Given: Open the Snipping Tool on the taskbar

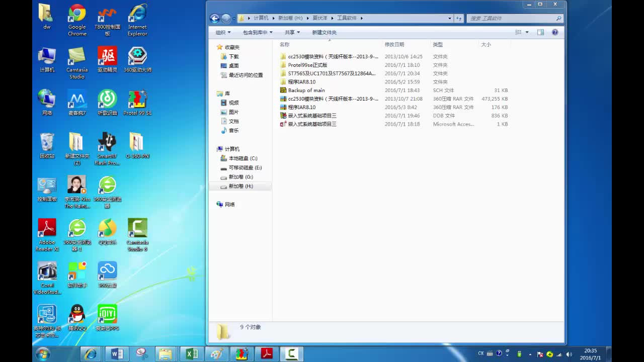Looking at the screenshot, I should 142,354.
